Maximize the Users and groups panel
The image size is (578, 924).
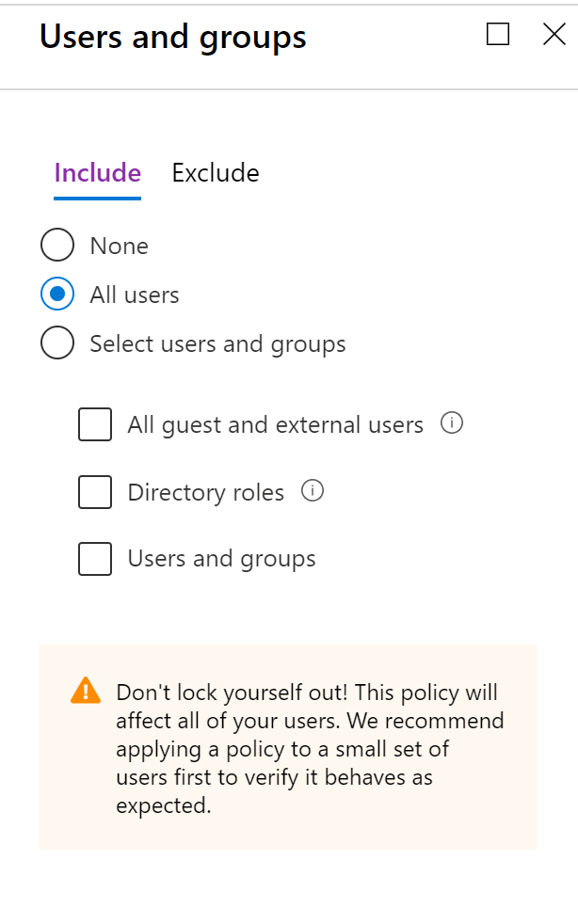point(498,34)
